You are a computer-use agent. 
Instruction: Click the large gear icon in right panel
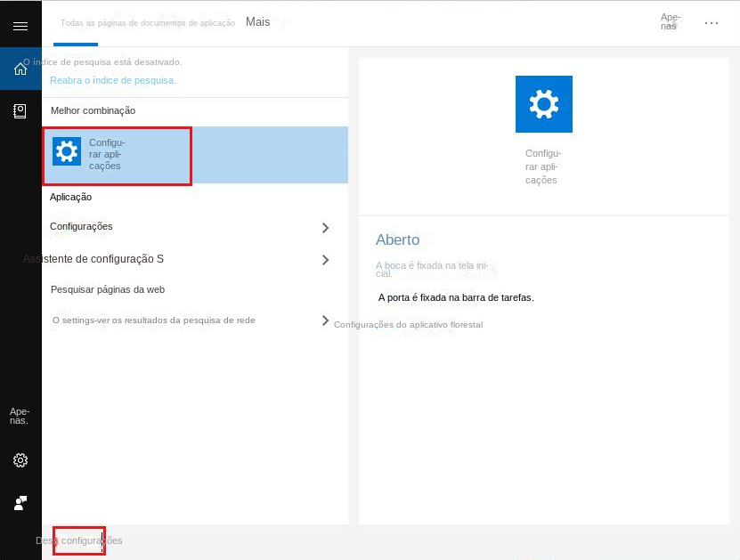point(543,103)
